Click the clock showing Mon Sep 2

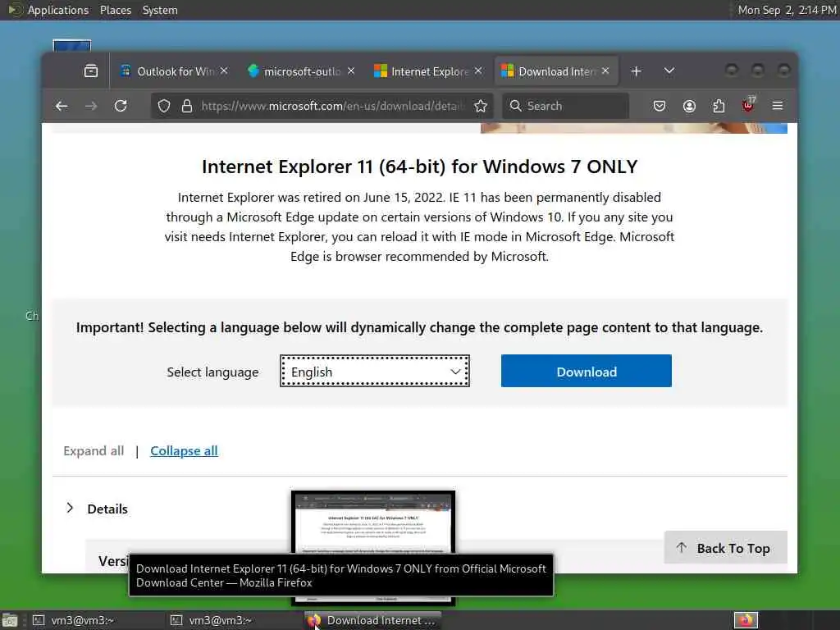(787, 10)
